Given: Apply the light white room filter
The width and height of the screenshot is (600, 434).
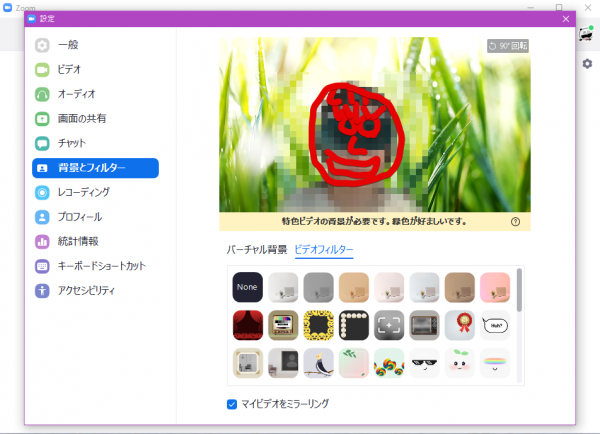Looking at the screenshot, I should 283,287.
